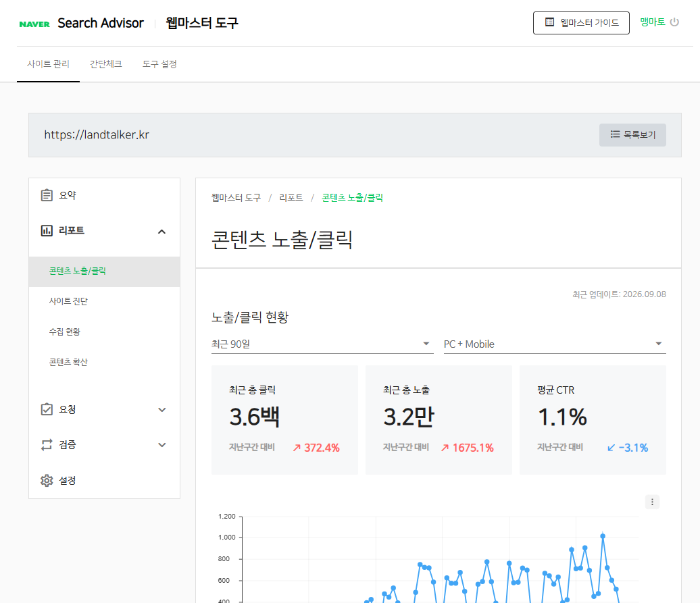
Task: Click the guide book icon in 웹마스터 가이드
Action: pos(549,22)
